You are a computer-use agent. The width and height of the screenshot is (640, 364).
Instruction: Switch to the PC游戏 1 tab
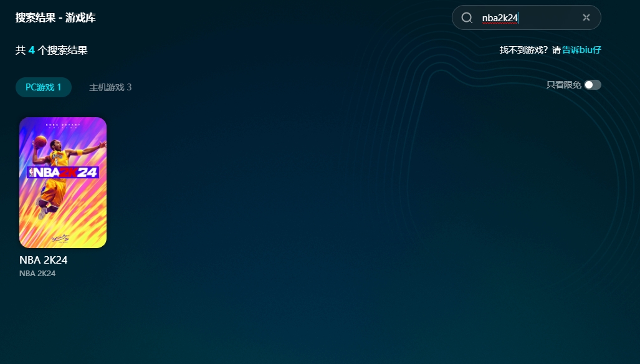point(44,87)
